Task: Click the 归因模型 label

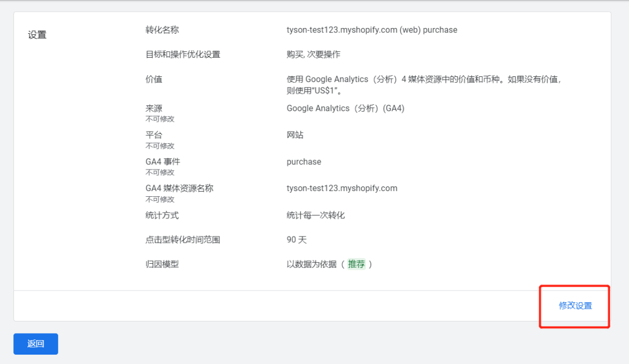Action: click(x=162, y=264)
